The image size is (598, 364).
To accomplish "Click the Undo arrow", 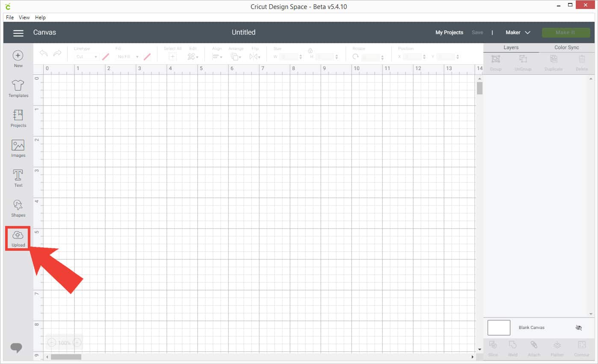I will click(x=44, y=53).
